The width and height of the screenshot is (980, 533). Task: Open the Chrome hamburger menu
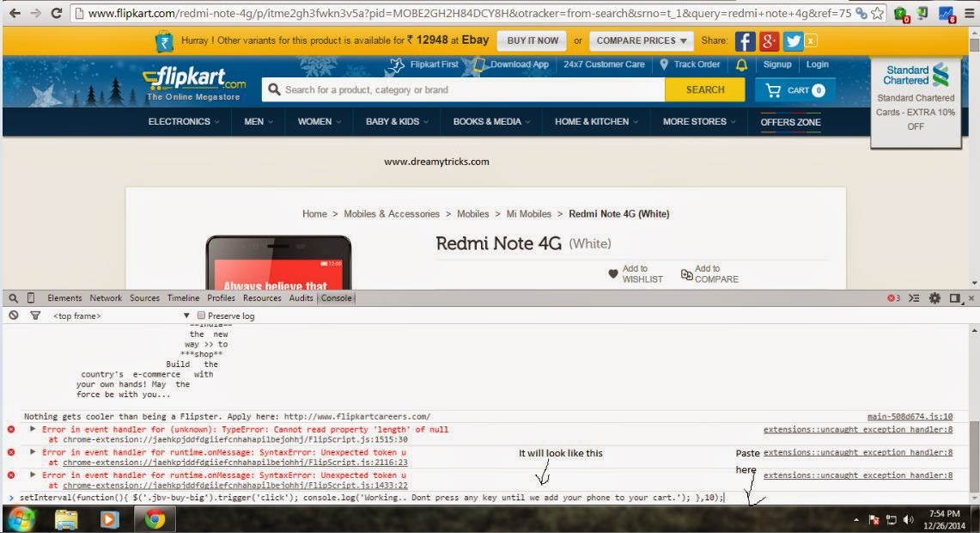[x=970, y=13]
